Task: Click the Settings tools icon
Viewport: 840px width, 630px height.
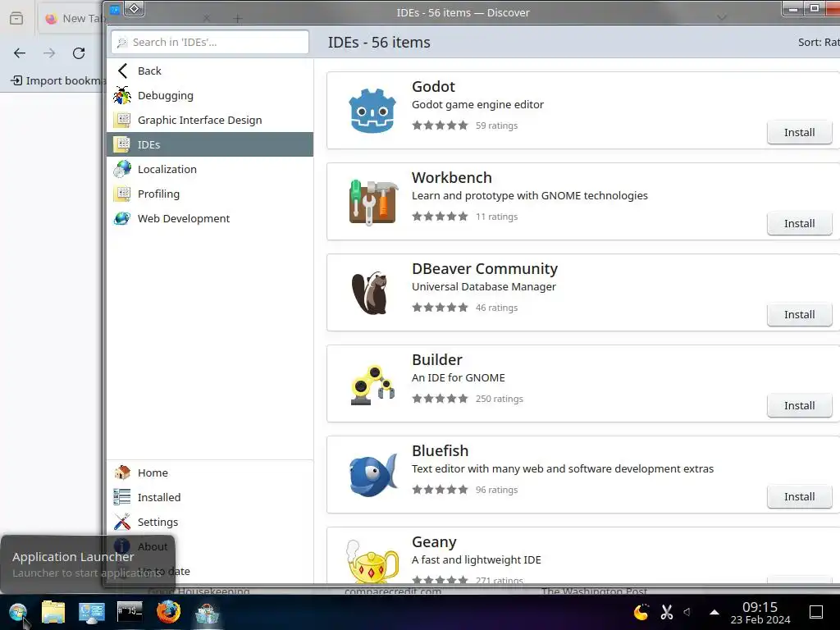Action: click(122, 522)
